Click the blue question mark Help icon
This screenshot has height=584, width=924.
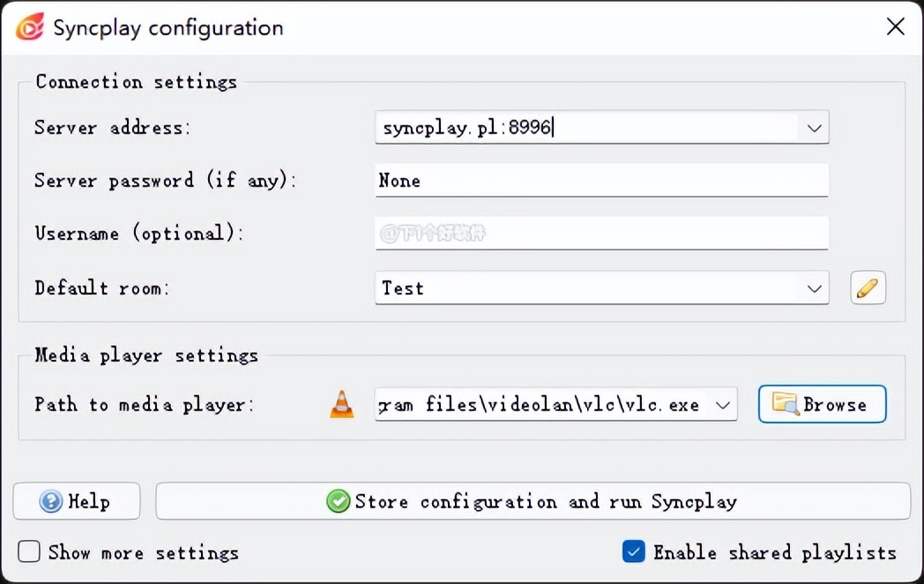tap(51, 501)
